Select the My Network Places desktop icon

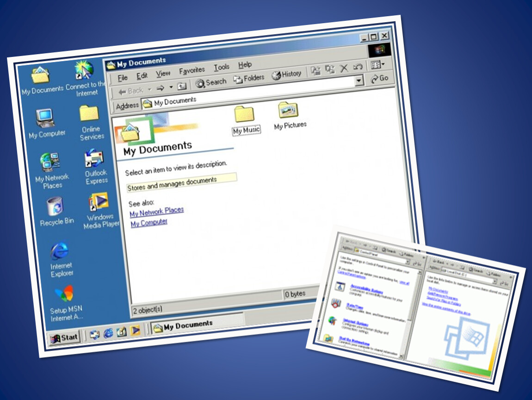[x=51, y=170]
